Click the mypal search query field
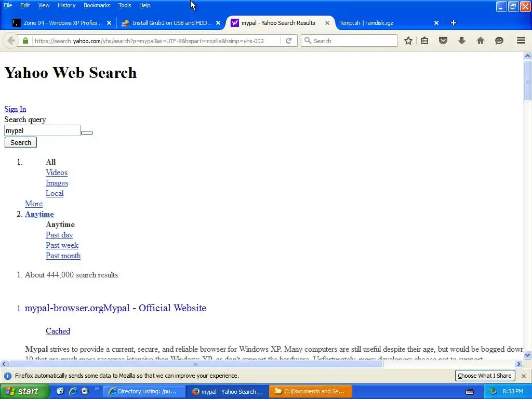This screenshot has width=532, height=399. pyautogui.click(x=43, y=130)
